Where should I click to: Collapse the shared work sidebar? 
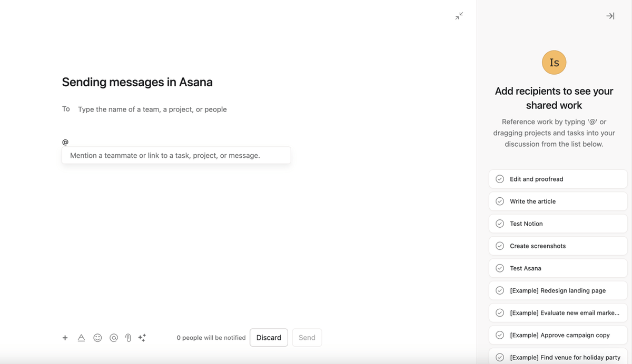(x=610, y=16)
